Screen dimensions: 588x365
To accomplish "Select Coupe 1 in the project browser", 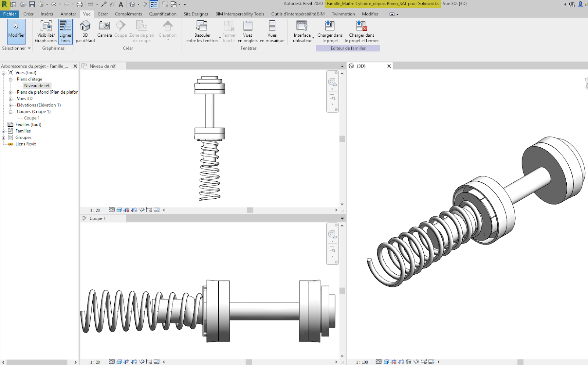I will coord(31,118).
